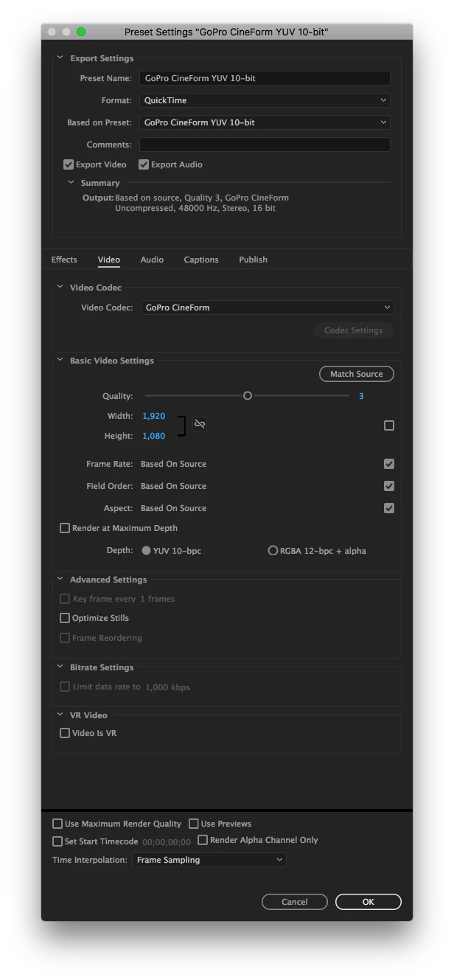This screenshot has height=980, width=454.
Task: Switch to the Effects tab
Action: [64, 260]
